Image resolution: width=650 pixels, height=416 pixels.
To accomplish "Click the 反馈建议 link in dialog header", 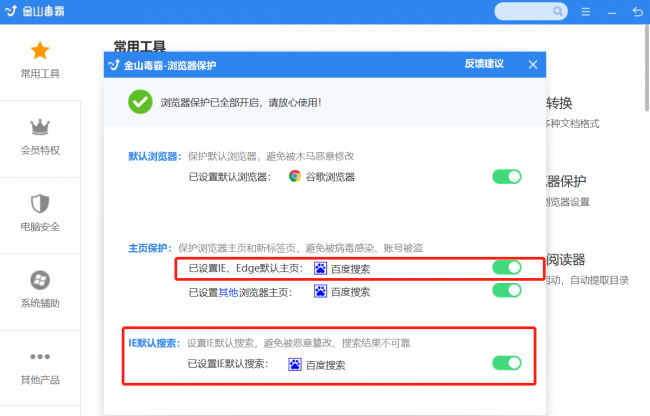I will 484,64.
